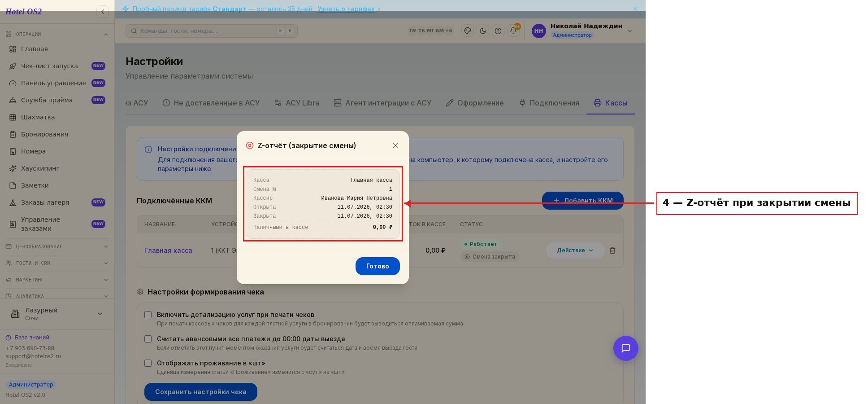Toggle dark mode moon icon
This screenshot has width=868, height=404.
pyautogui.click(x=483, y=31)
